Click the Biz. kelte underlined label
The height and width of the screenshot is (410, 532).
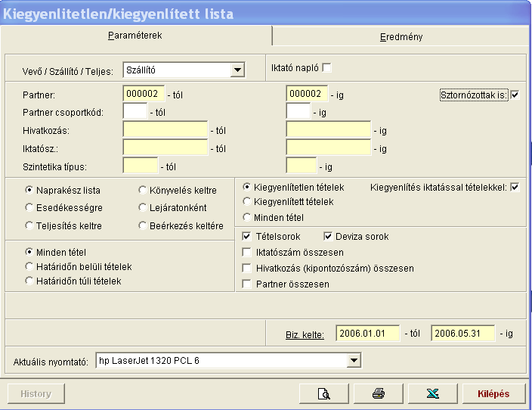[x=305, y=335]
